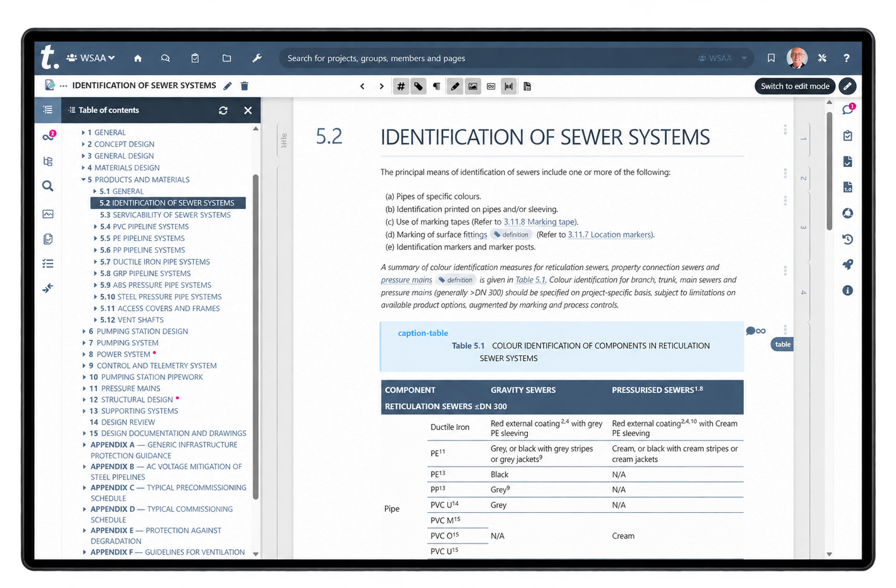
Task: Open the folder icon in top bar
Action: pos(226,58)
